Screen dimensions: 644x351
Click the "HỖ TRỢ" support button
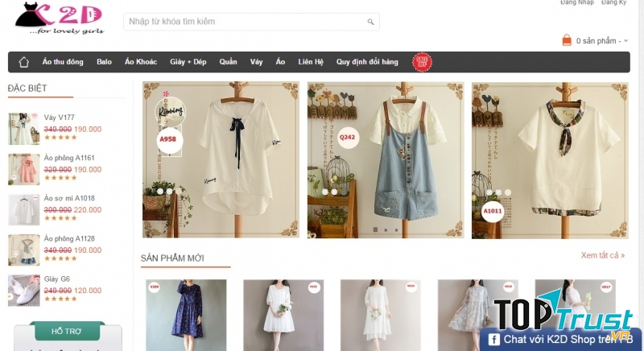pyautogui.click(x=67, y=331)
